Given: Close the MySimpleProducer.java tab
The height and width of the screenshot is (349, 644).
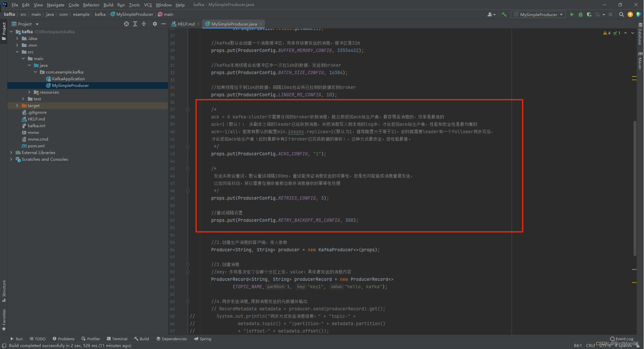Looking at the screenshot, I should point(261,24).
